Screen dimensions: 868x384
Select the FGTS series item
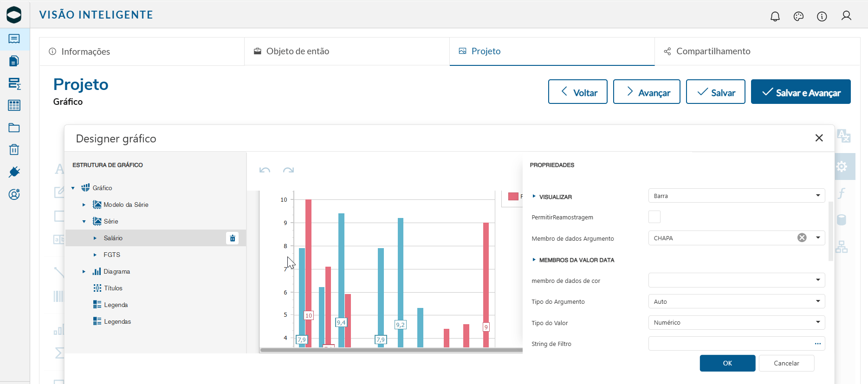pyautogui.click(x=112, y=255)
